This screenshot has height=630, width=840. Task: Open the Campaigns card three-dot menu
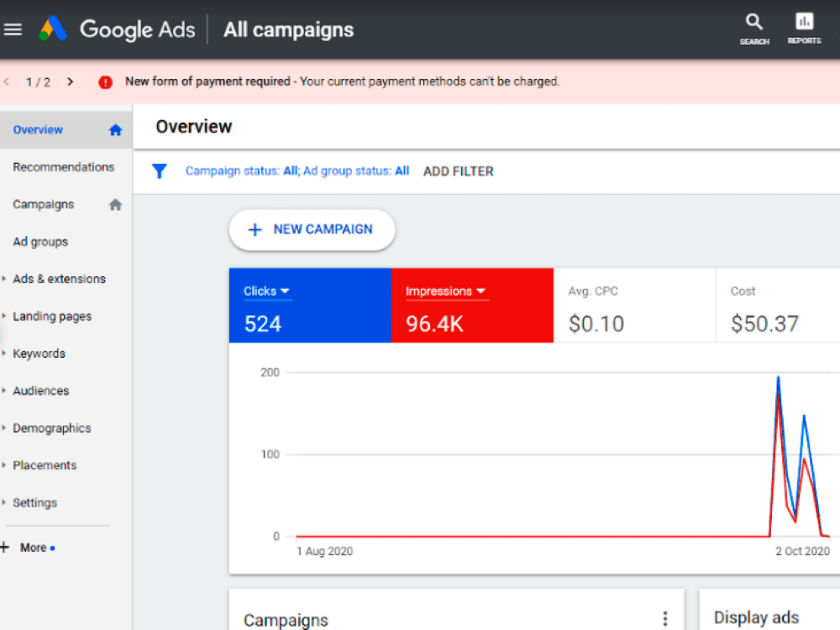664,619
